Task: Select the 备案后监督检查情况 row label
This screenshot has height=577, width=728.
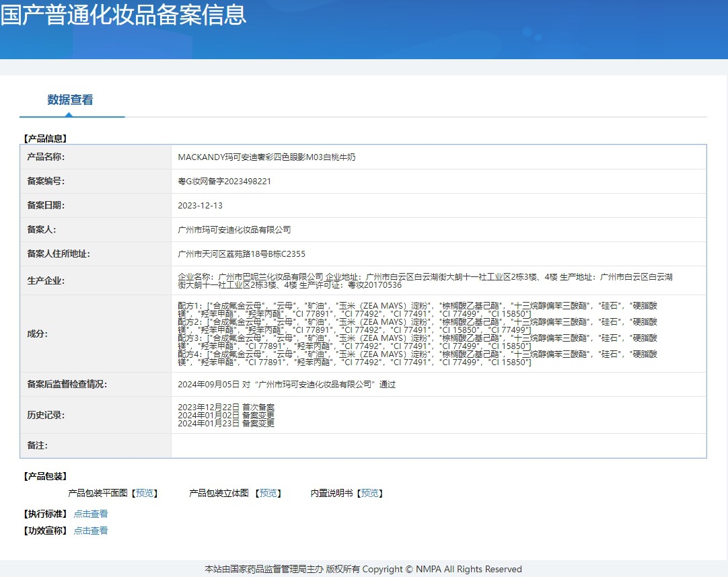Action: tap(67, 385)
